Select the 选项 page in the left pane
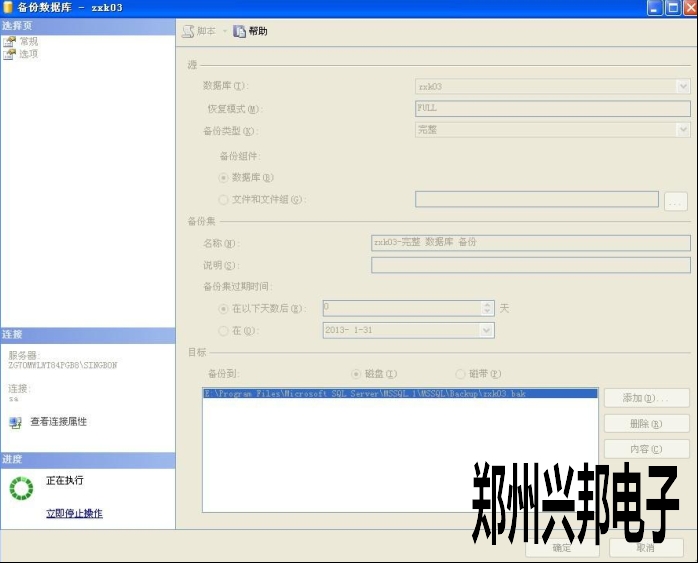 click(10, 54)
